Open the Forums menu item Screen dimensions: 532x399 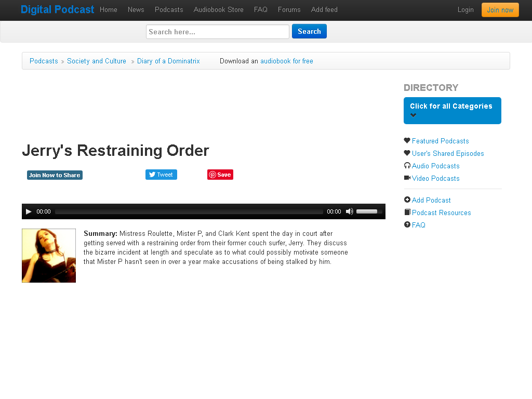point(289,9)
